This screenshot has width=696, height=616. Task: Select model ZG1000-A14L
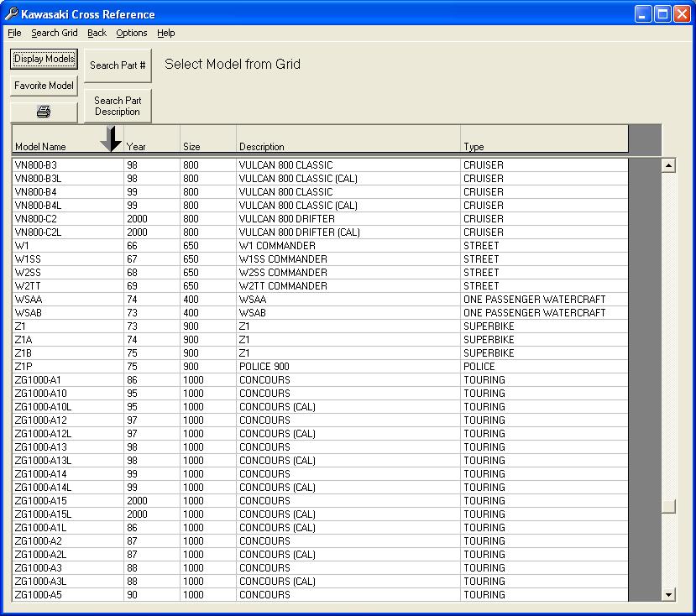coord(320,488)
